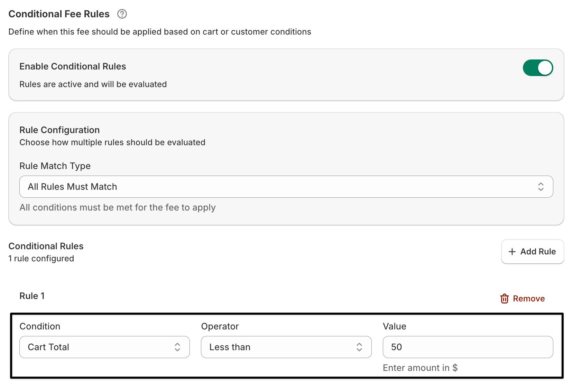Viewport: 572px width, 392px height.
Task: Click the Enable Conditional Rules label
Action: (x=73, y=66)
